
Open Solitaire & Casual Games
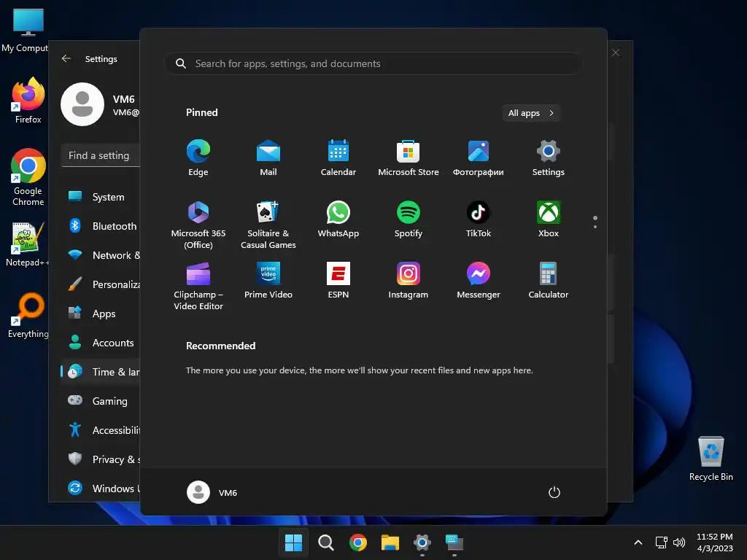(x=268, y=225)
